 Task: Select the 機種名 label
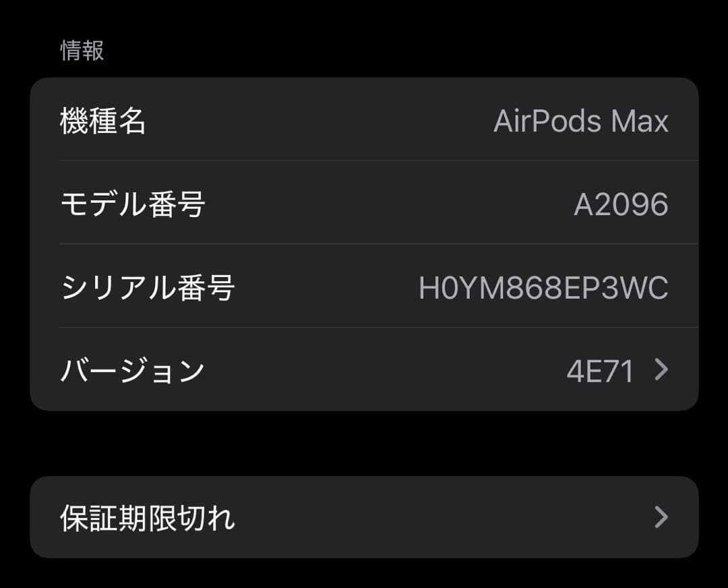[102, 121]
